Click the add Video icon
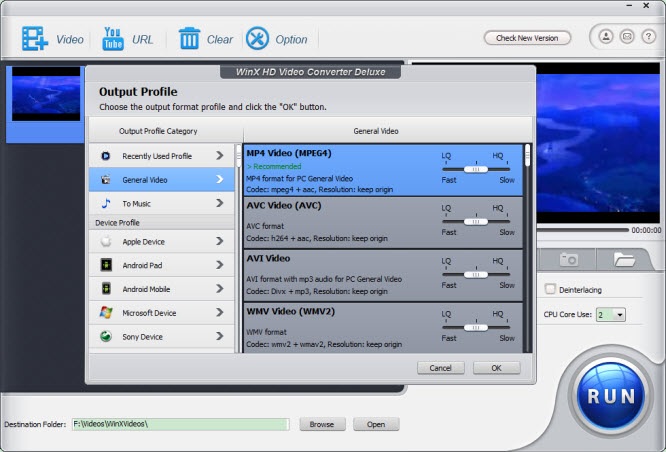This screenshot has width=666, height=452. [x=36, y=39]
